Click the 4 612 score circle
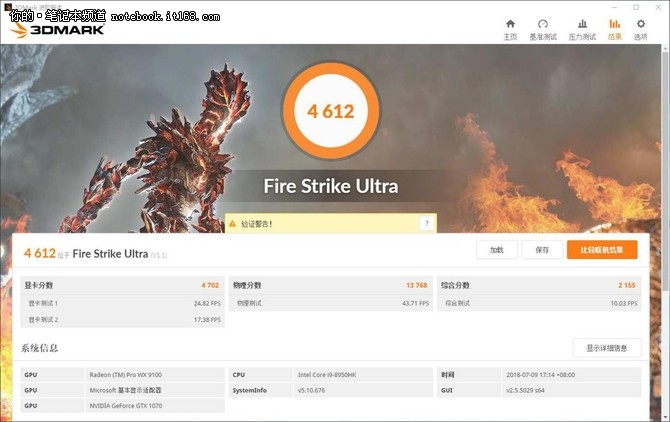 click(331, 111)
